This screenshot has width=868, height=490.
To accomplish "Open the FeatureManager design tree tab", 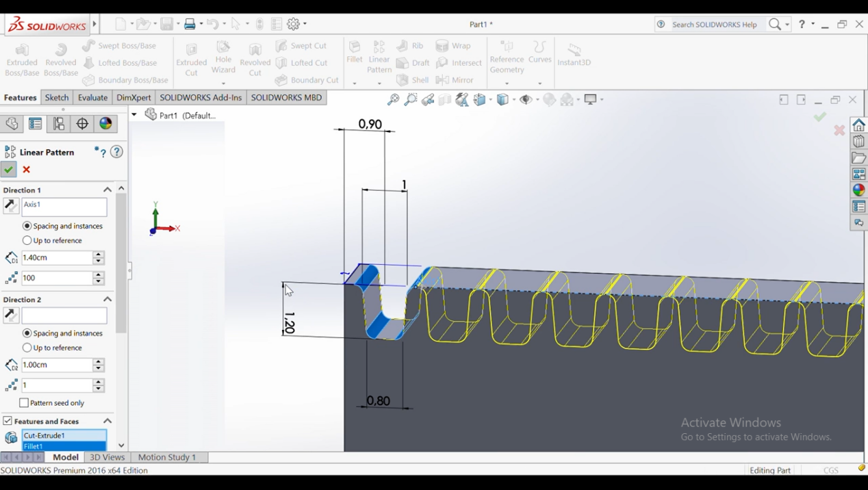I will pos(12,124).
